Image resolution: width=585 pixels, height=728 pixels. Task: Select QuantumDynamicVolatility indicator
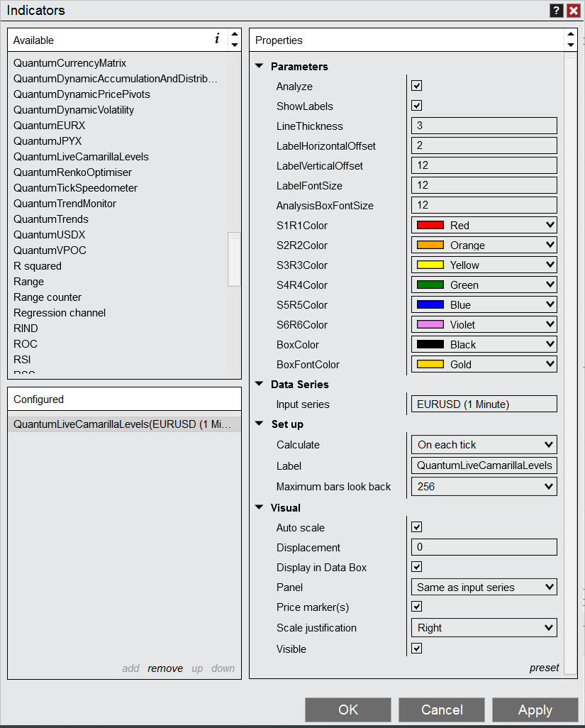[x=73, y=110]
